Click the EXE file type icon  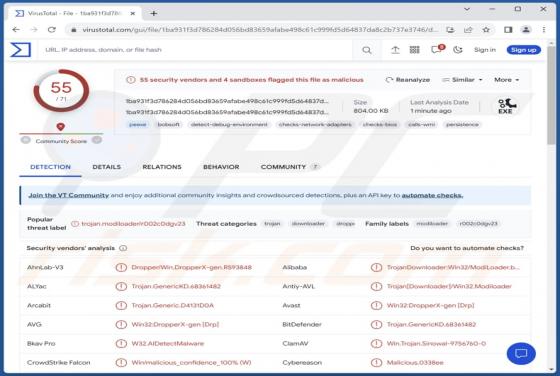(x=506, y=106)
